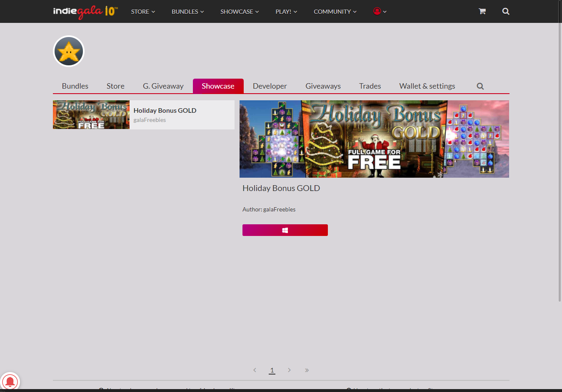Open the Wallet & settings tab
562x392 pixels.
click(x=427, y=86)
